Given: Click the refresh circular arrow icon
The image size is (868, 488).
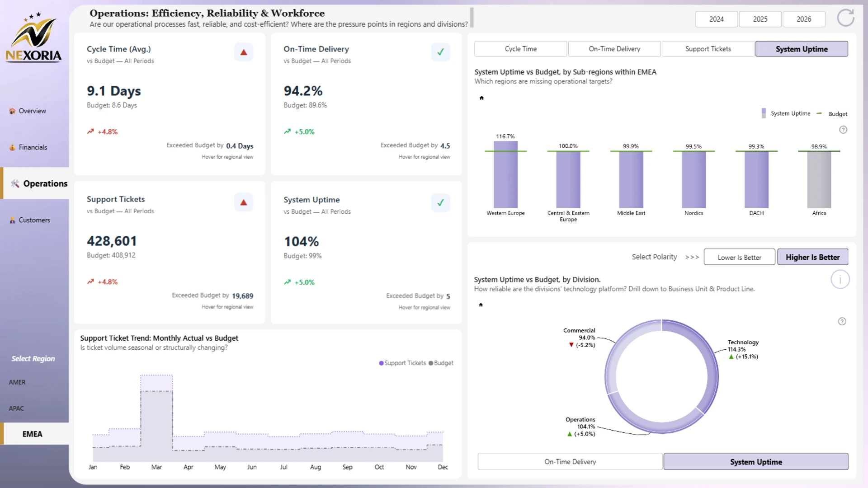Looking at the screenshot, I should (845, 19).
